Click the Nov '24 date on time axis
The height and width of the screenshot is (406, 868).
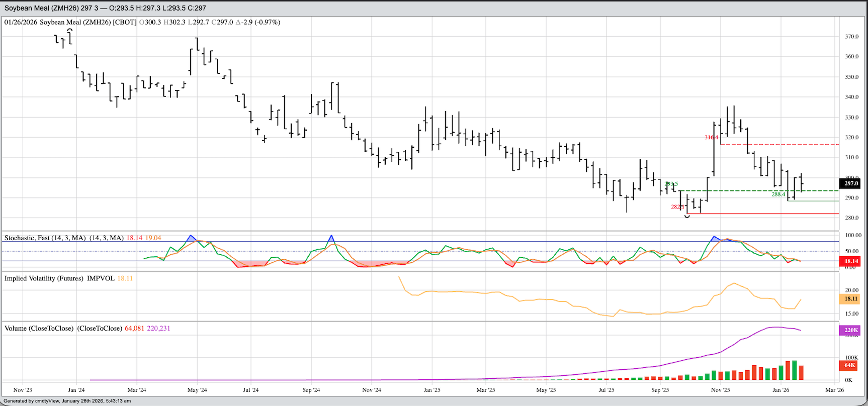(371, 390)
